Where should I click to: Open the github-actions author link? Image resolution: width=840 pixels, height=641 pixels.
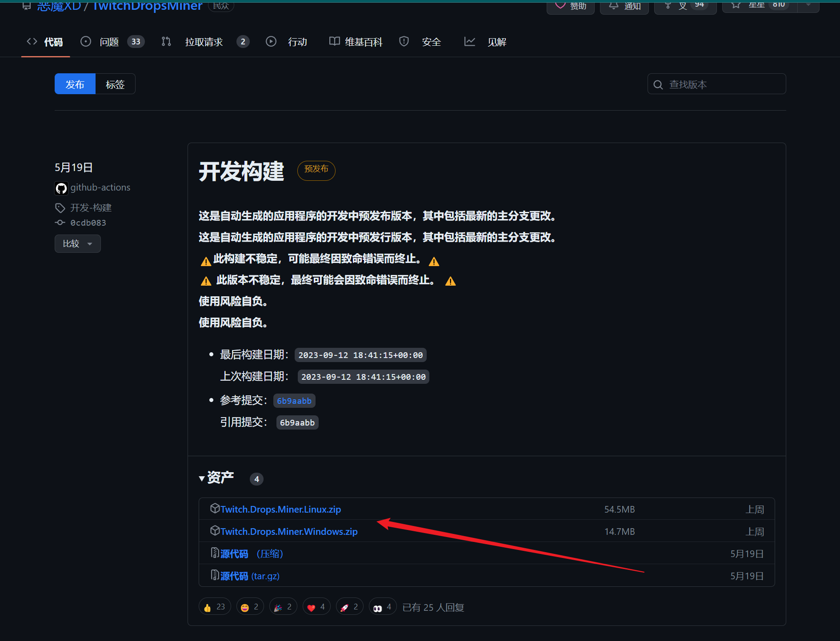(100, 187)
